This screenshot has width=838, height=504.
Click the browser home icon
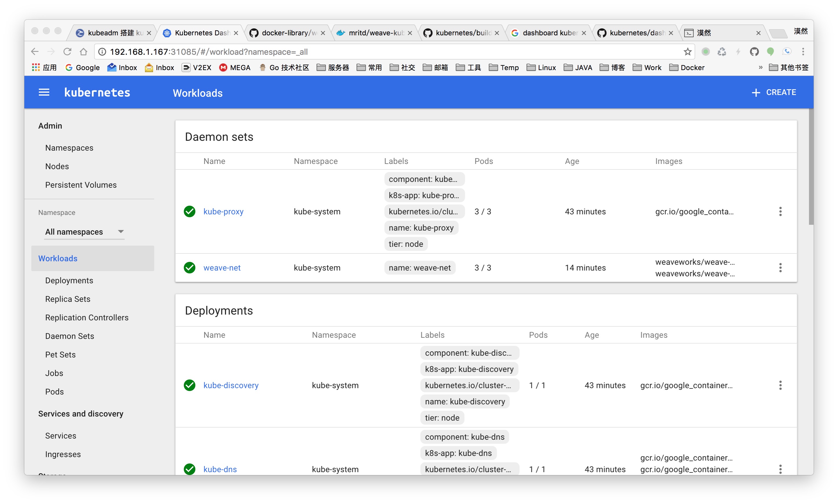coord(83,52)
